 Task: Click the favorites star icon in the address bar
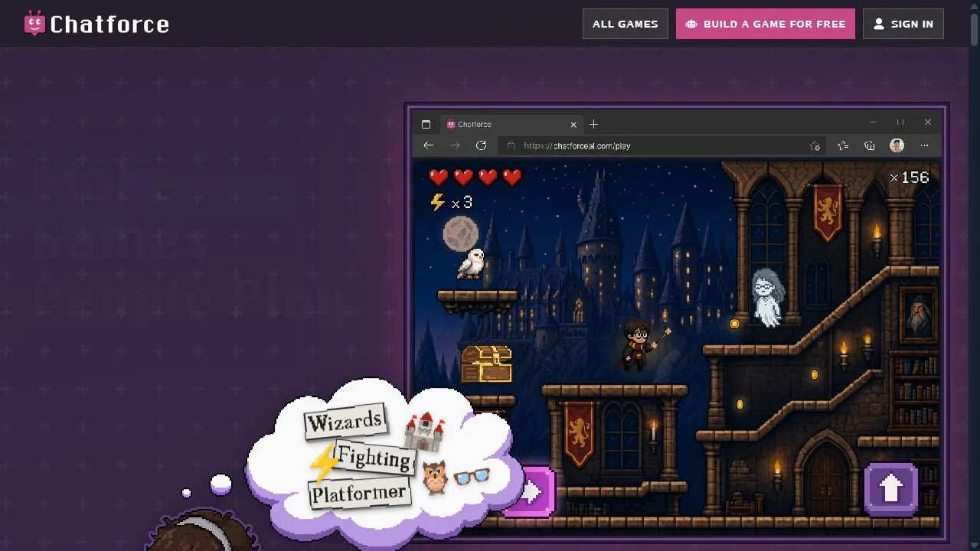pos(815,145)
